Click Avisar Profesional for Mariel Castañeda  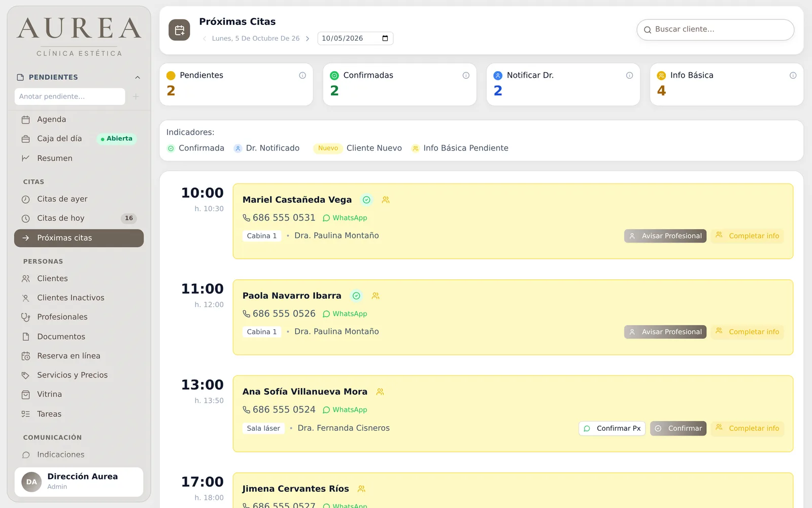pos(665,236)
